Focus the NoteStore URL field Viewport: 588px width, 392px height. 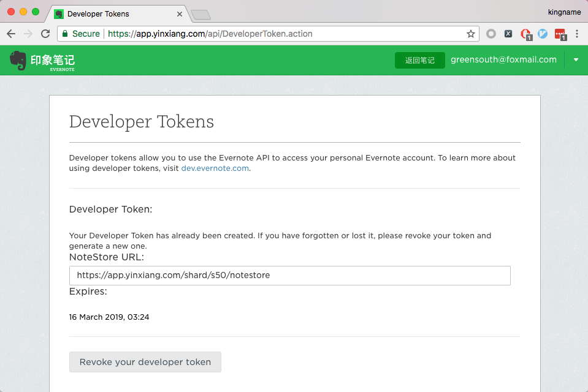[290, 276]
